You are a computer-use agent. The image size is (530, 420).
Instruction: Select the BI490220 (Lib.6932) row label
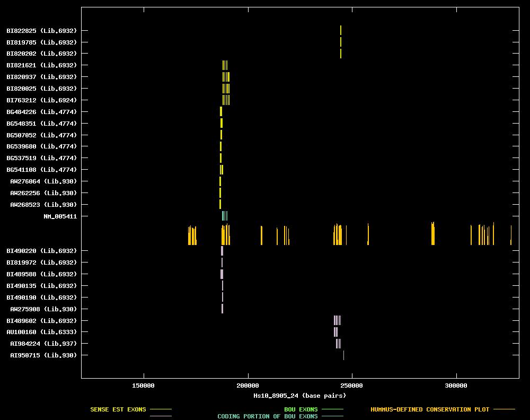tap(41, 251)
